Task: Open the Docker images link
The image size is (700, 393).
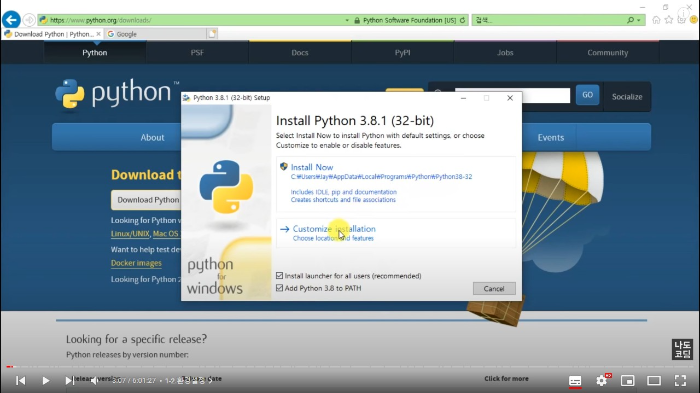Action: [x=136, y=263]
